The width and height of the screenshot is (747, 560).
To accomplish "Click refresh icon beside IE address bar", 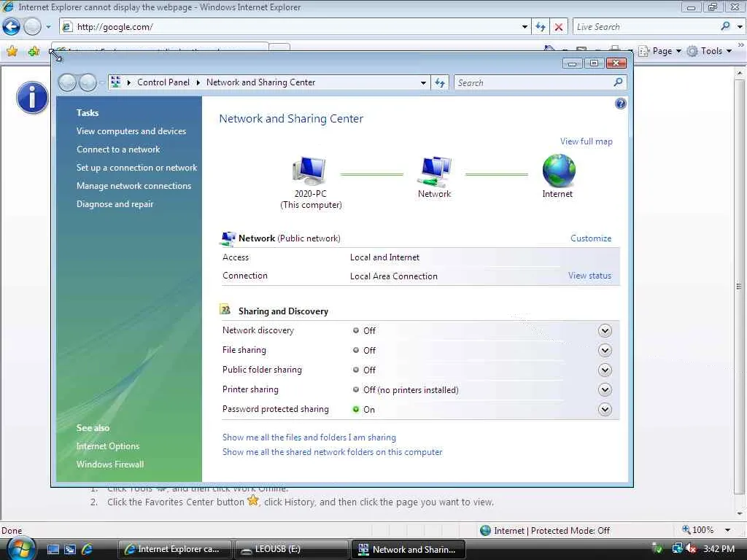I will pyautogui.click(x=541, y=27).
